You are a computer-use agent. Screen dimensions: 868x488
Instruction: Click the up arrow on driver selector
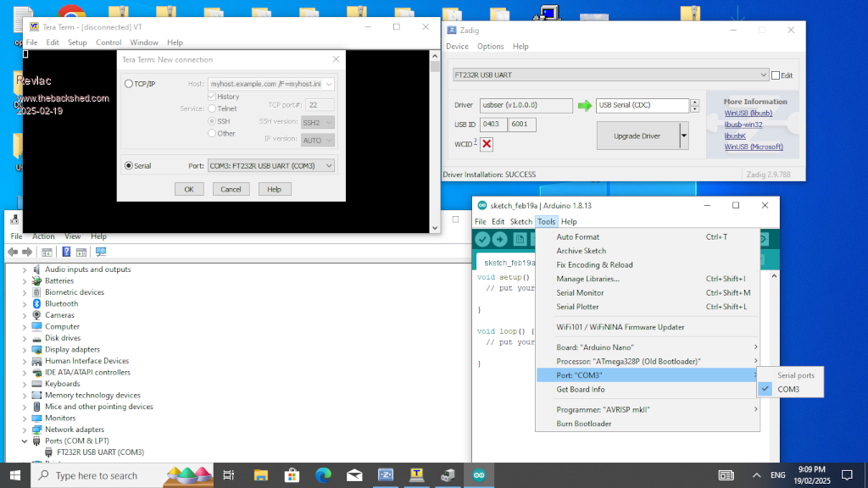pos(695,103)
